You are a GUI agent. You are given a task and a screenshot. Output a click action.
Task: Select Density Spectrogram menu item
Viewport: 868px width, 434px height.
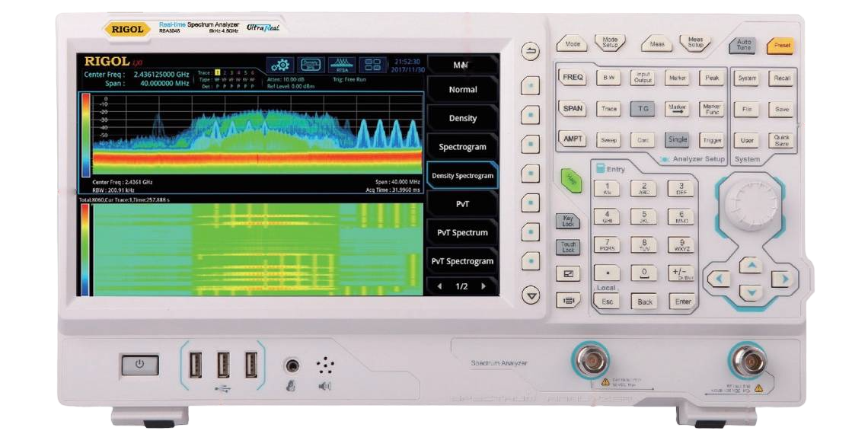(x=463, y=175)
